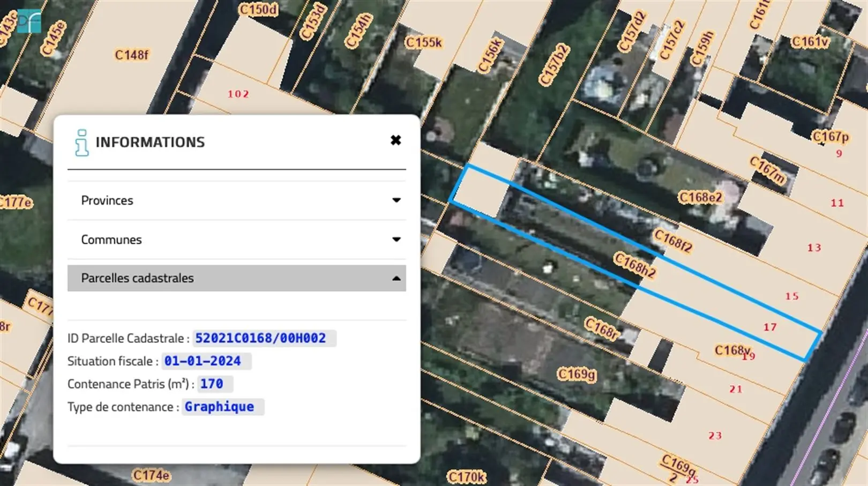Click the Graphique contenance type value
868x486 pixels.
tap(219, 407)
